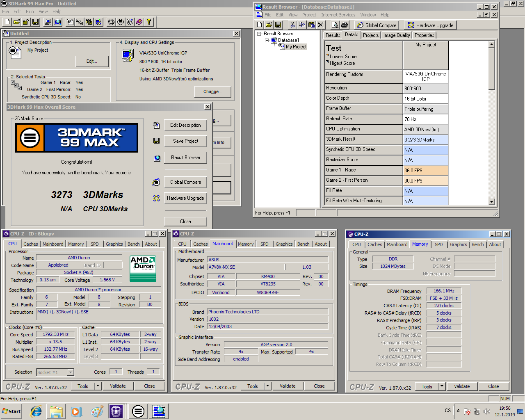
Task: Toggle the Selected Tests checkbox icon in Untitled window
Action: tap(16, 85)
